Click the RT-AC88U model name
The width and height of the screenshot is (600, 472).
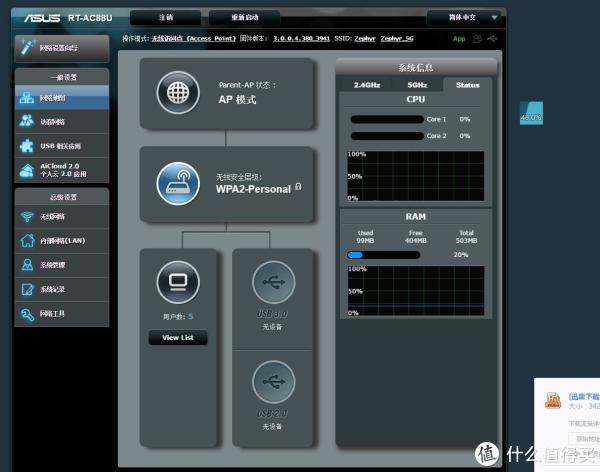click(90, 18)
